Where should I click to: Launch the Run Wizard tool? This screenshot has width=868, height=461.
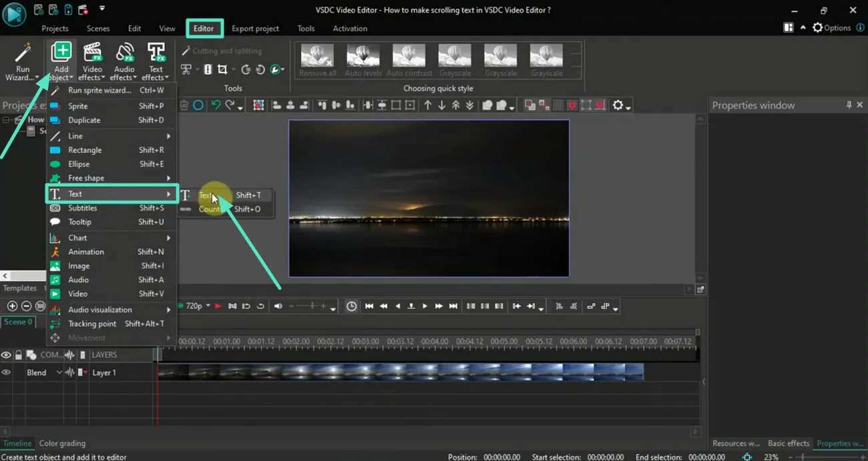[x=22, y=61]
